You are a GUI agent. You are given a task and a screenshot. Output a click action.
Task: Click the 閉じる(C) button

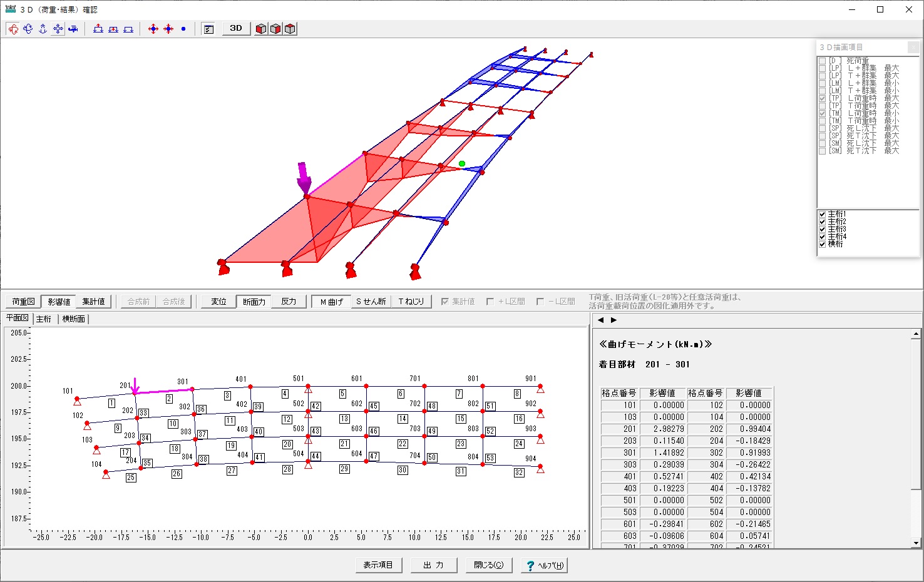[488, 565]
